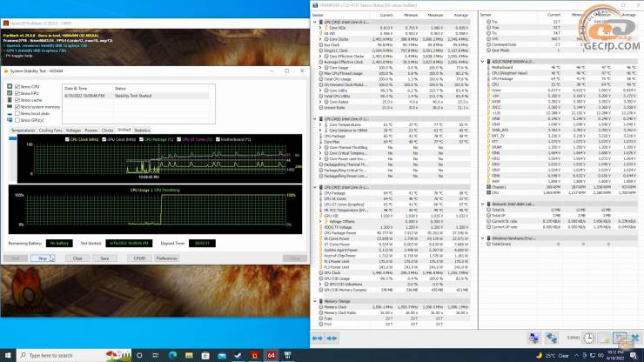Open Microsoft Edge from the taskbar
The height and width of the screenshot is (362, 644).
172,355
